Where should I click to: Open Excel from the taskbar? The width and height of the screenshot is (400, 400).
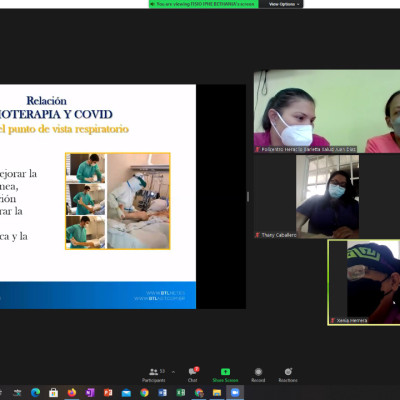[x=181, y=393]
